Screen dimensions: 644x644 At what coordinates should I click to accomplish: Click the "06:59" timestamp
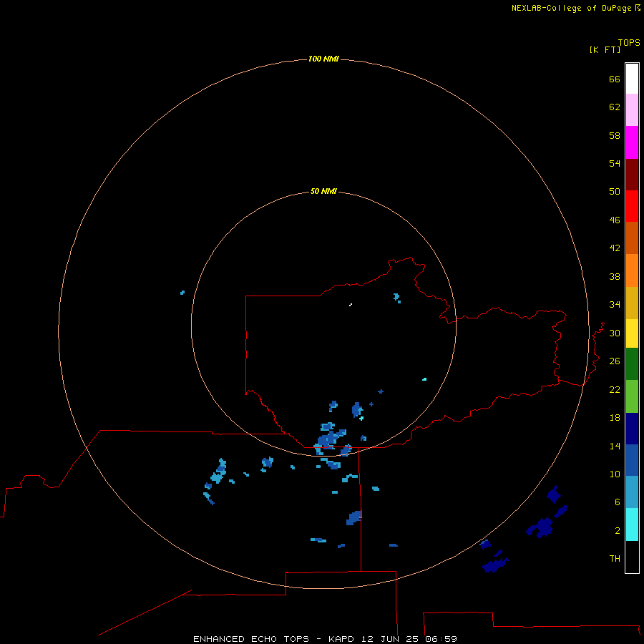click(x=441, y=639)
